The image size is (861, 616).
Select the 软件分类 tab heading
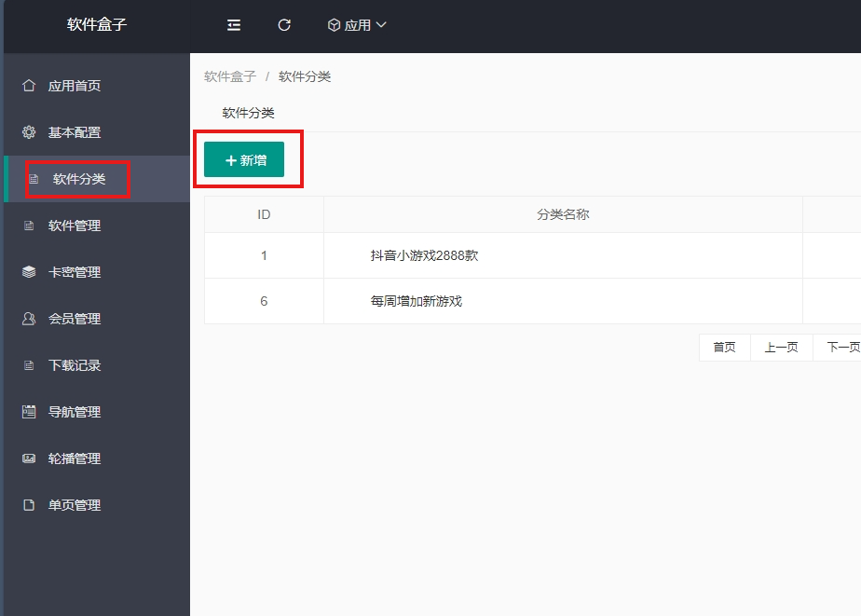[246, 112]
